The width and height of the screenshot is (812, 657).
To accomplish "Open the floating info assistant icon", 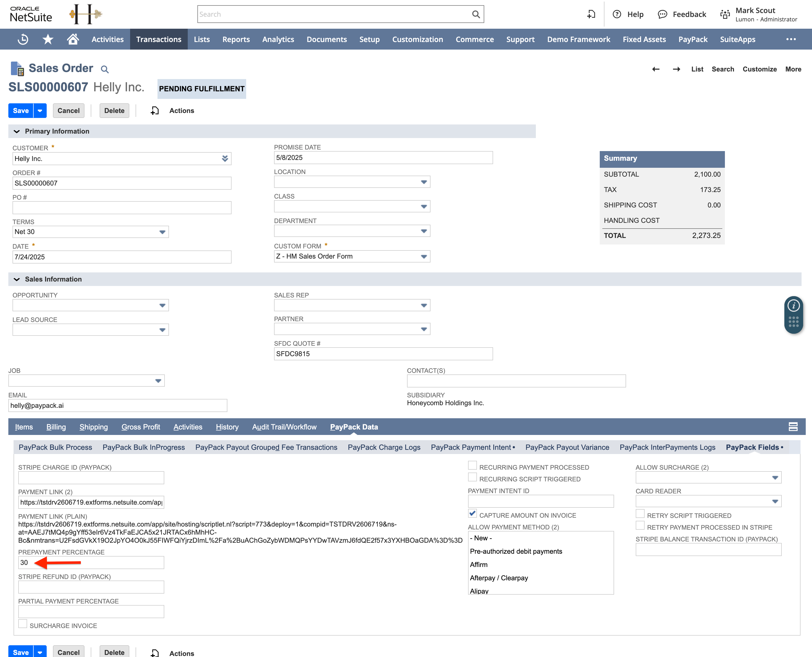I will point(793,306).
